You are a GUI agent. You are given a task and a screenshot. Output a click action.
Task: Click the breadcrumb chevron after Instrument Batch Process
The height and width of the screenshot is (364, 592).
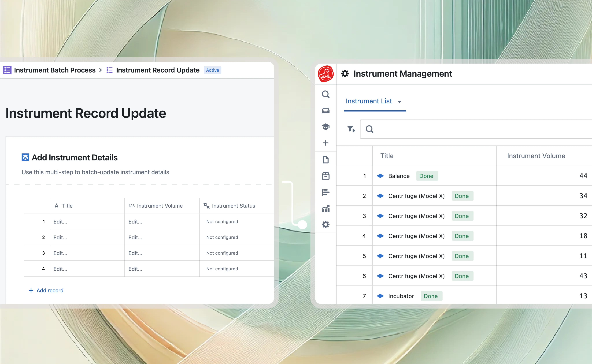101,70
